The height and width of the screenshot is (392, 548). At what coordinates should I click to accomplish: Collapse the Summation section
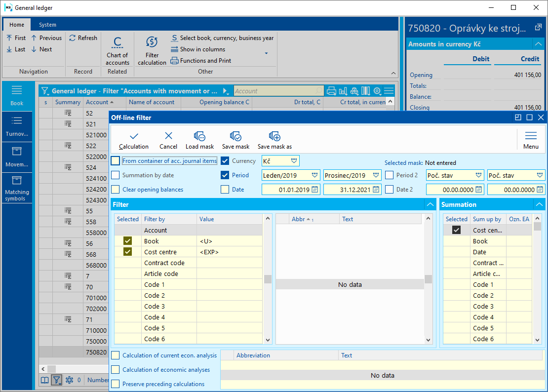click(539, 204)
